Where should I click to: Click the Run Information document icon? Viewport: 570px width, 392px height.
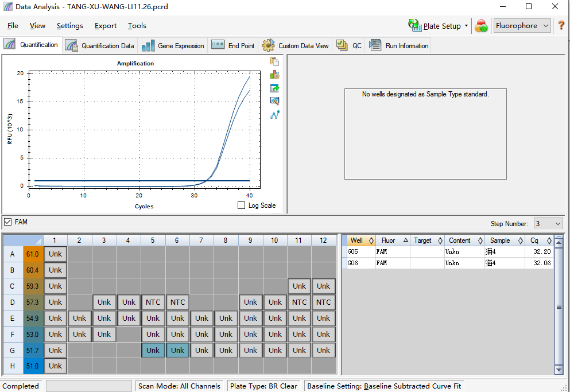tap(375, 45)
